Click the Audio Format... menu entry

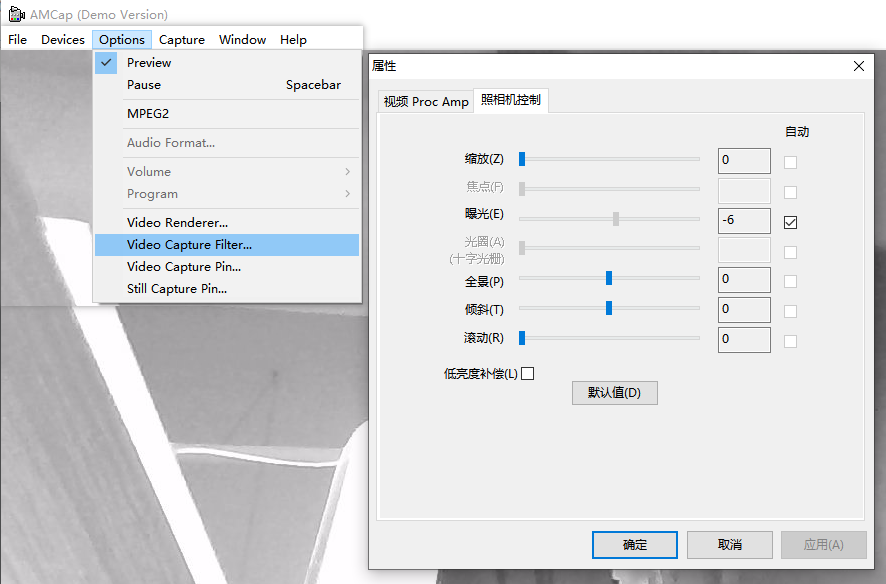(x=227, y=142)
